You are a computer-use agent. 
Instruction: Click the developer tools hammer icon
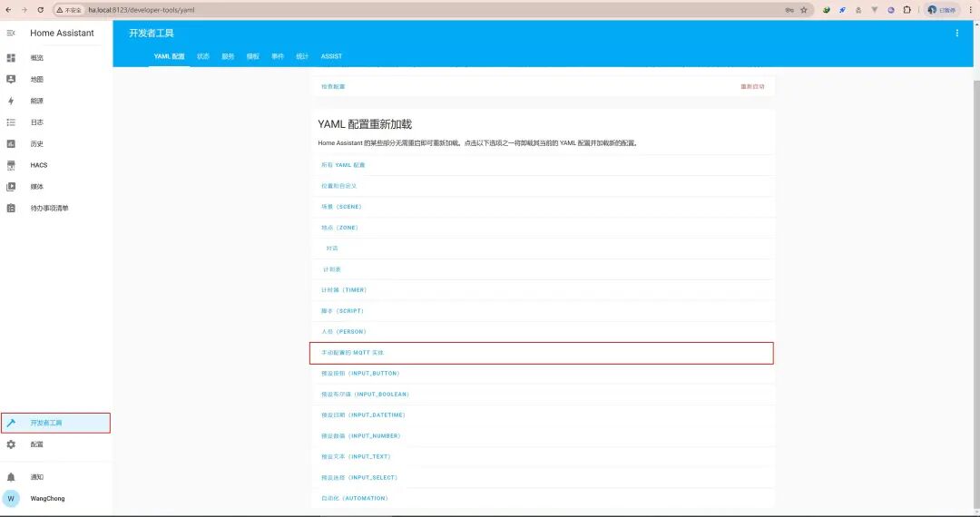pos(11,423)
